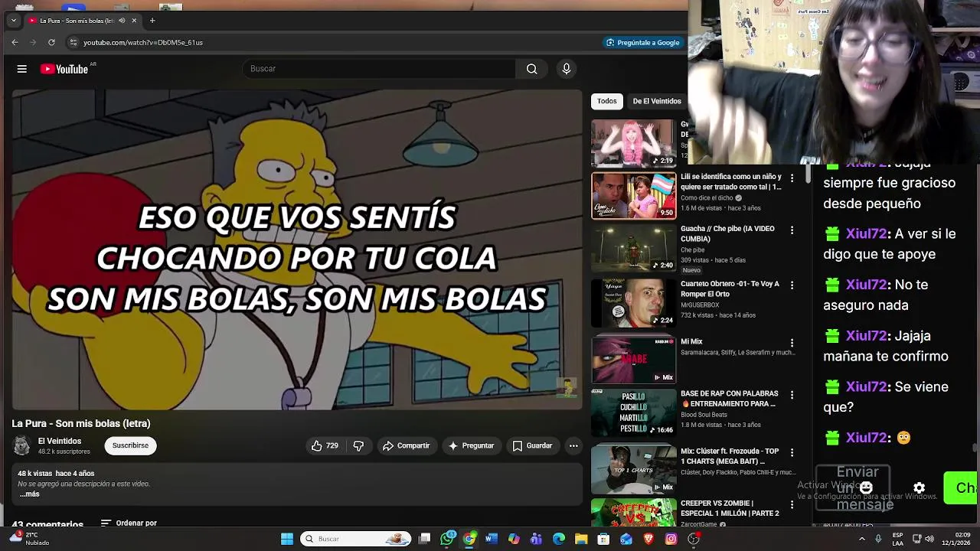Viewport: 980px width, 551px height.
Task: Open options for the Cuarteto Obrero video
Action: point(792,285)
